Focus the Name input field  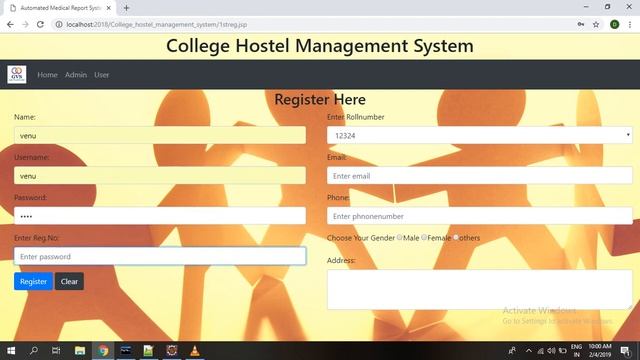(x=160, y=135)
